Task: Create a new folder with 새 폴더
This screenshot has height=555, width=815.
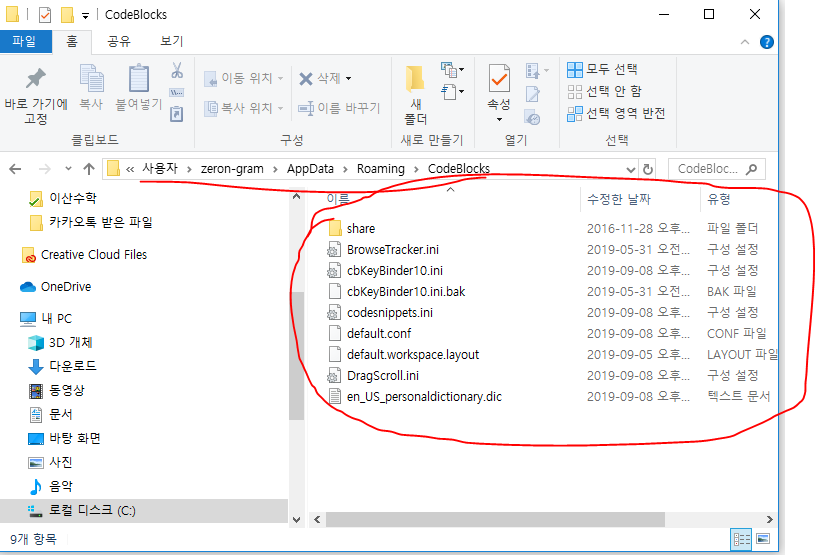Action: coord(415,95)
